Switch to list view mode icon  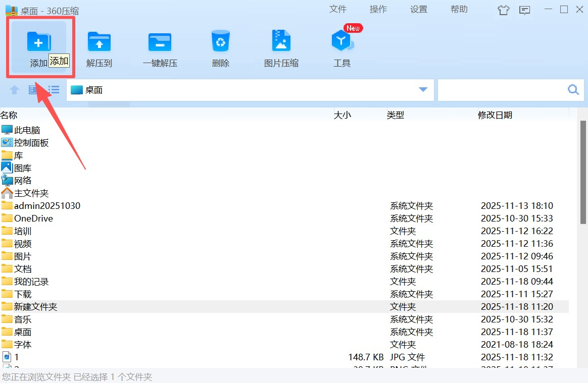click(54, 90)
